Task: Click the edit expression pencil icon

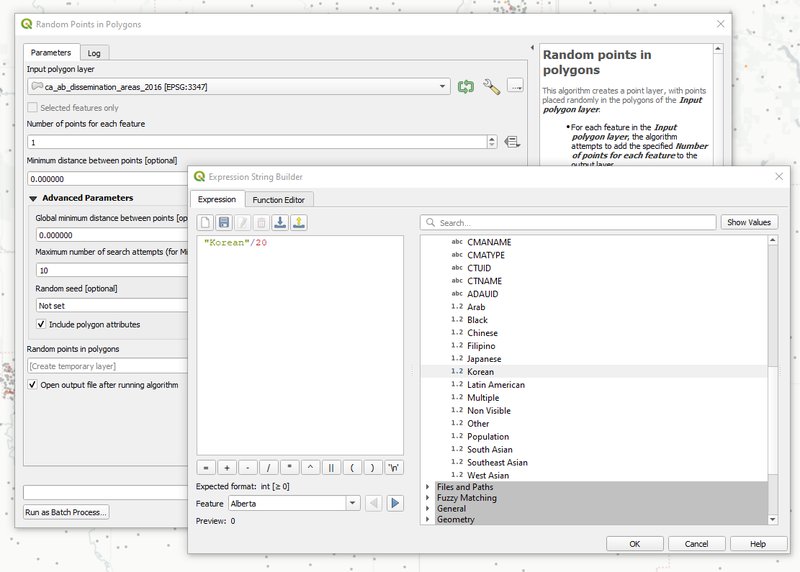Action: [x=243, y=222]
